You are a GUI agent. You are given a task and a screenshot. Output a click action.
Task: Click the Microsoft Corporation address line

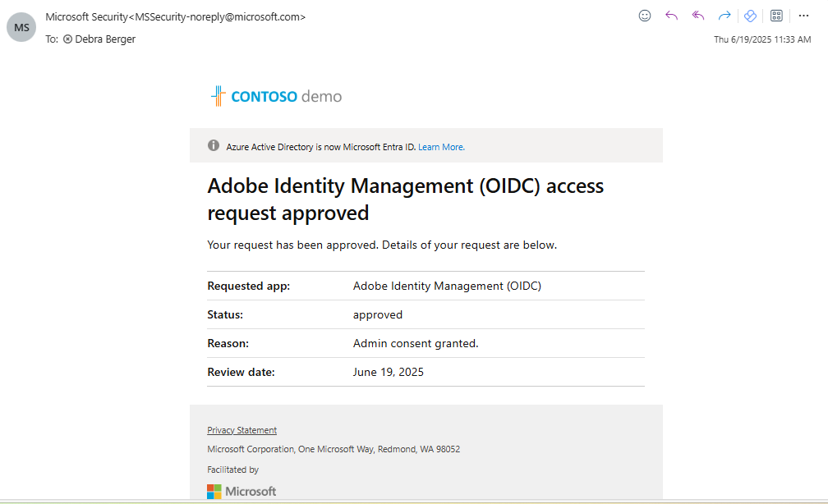(333, 449)
